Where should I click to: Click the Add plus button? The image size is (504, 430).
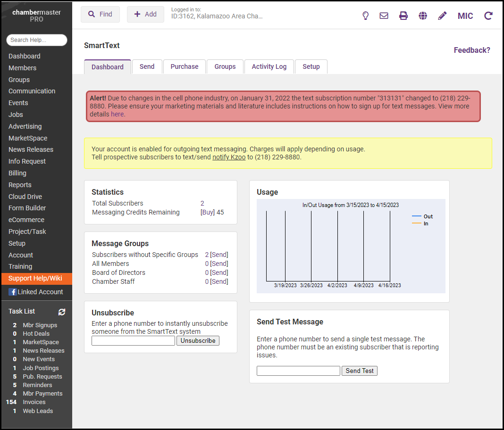145,15
